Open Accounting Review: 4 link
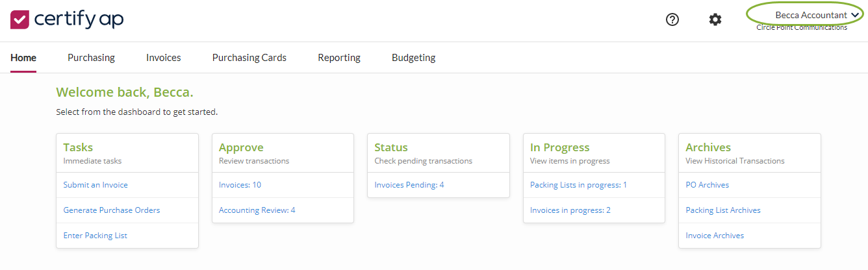868x270 pixels. coord(257,210)
